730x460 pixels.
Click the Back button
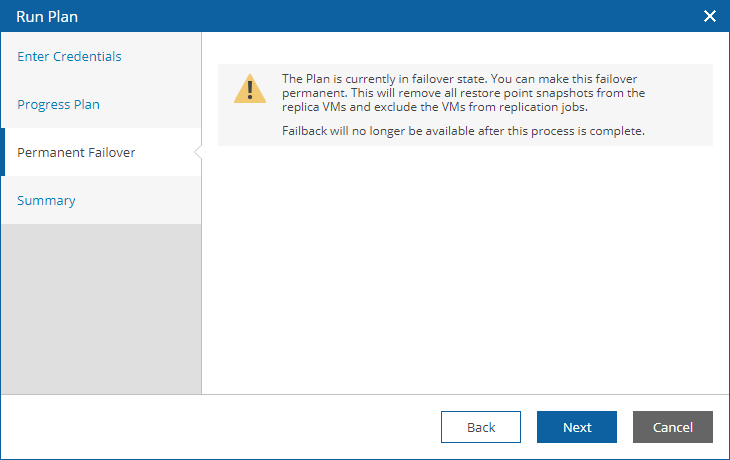481,427
